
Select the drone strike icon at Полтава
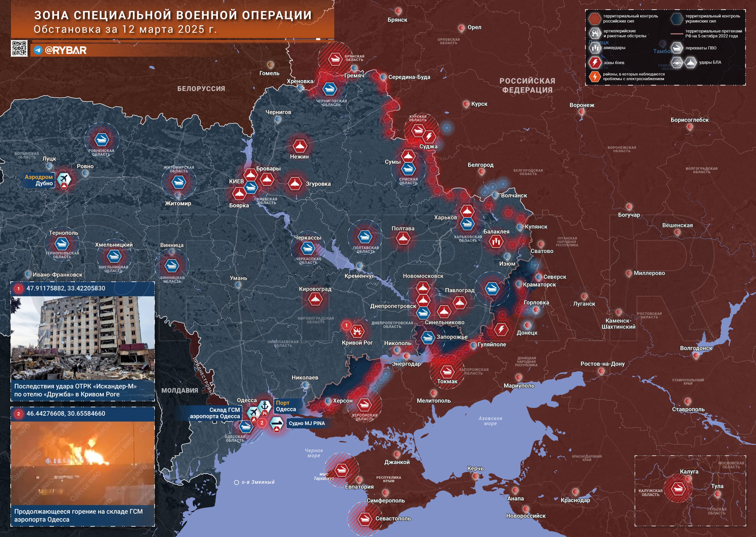(403, 238)
